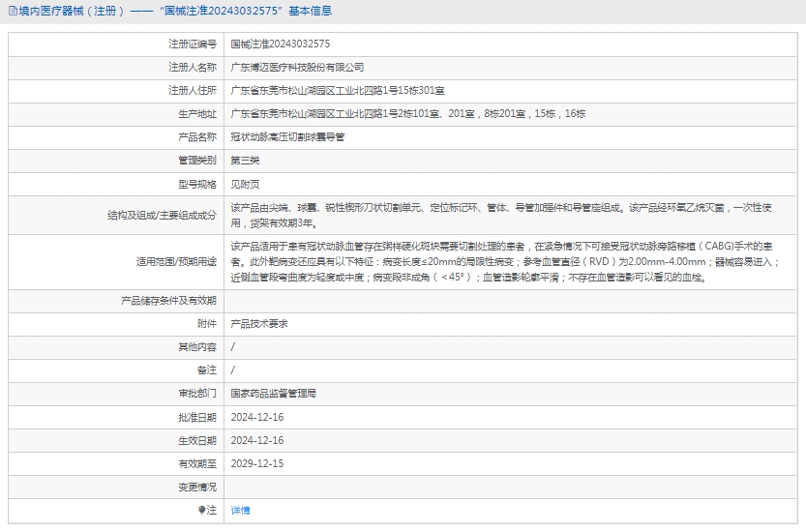Viewport: 806px width, 532px height.
Task: Click the 批准日期 row label
Action: 197,417
